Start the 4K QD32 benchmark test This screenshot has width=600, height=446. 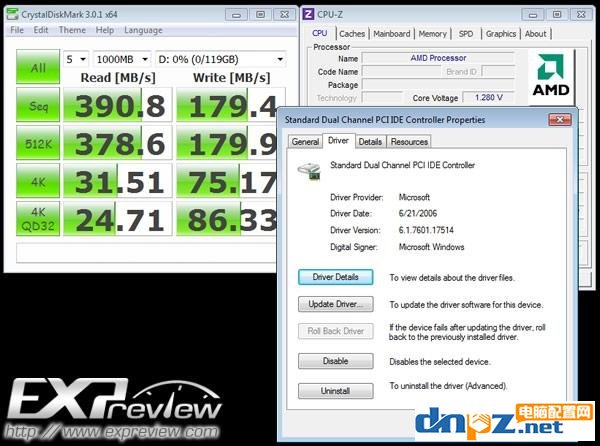click(x=38, y=218)
